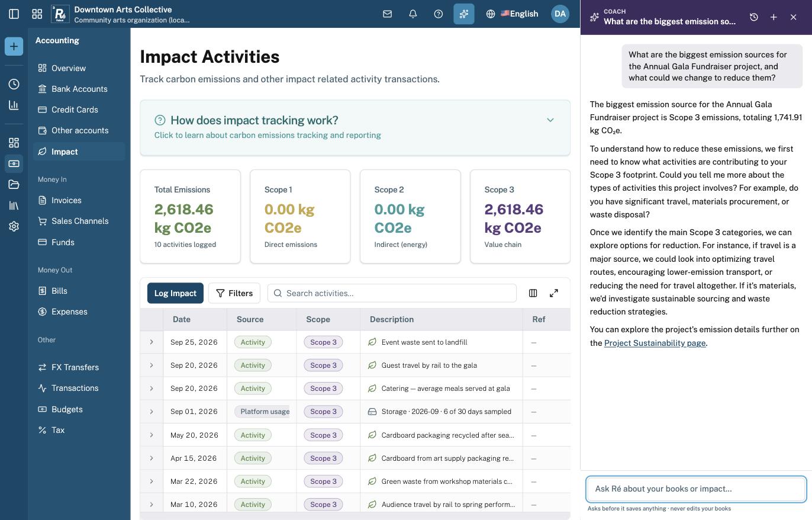Go to Bank Accounts
This screenshot has width=812, height=520.
click(79, 89)
